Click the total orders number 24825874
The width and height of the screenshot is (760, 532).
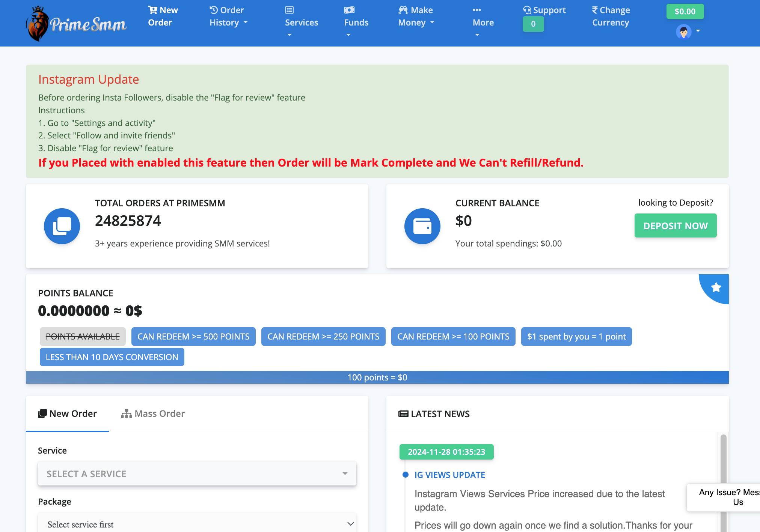tap(128, 221)
